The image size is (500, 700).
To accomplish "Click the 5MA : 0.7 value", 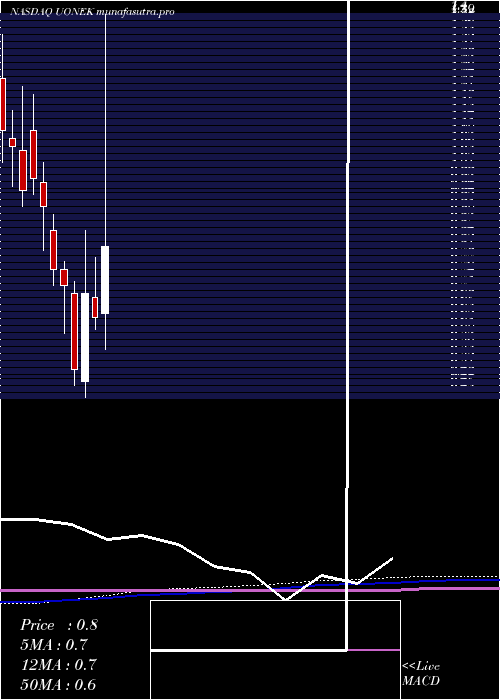I will click(x=54, y=645).
